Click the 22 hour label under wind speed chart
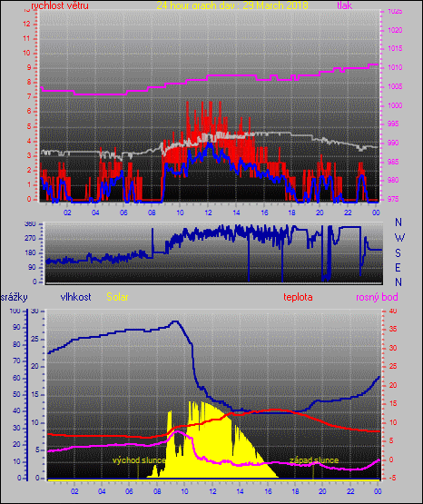Viewport: 423px width, 504px height. [x=348, y=212]
